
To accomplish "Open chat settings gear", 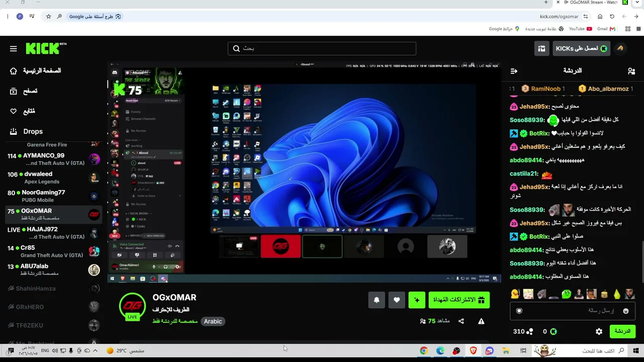I will 599,331.
